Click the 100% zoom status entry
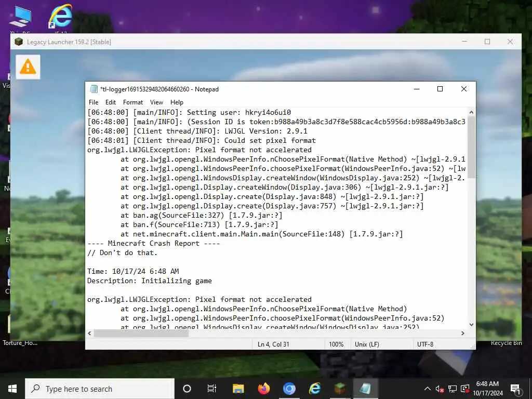The width and height of the screenshot is (532, 399). 336,344
